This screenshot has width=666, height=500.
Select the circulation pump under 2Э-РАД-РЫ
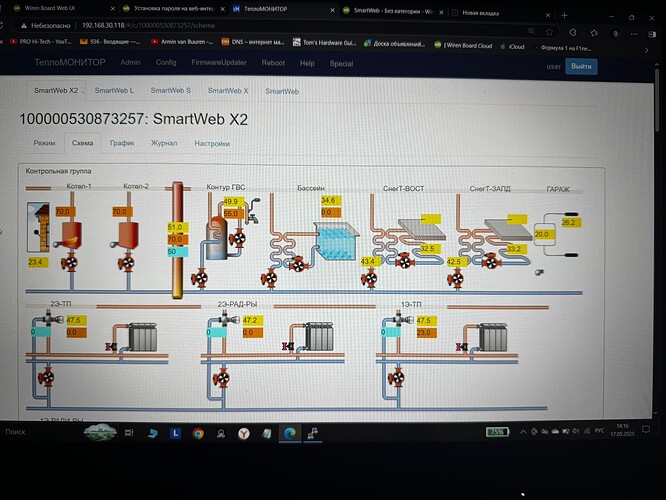(221, 377)
